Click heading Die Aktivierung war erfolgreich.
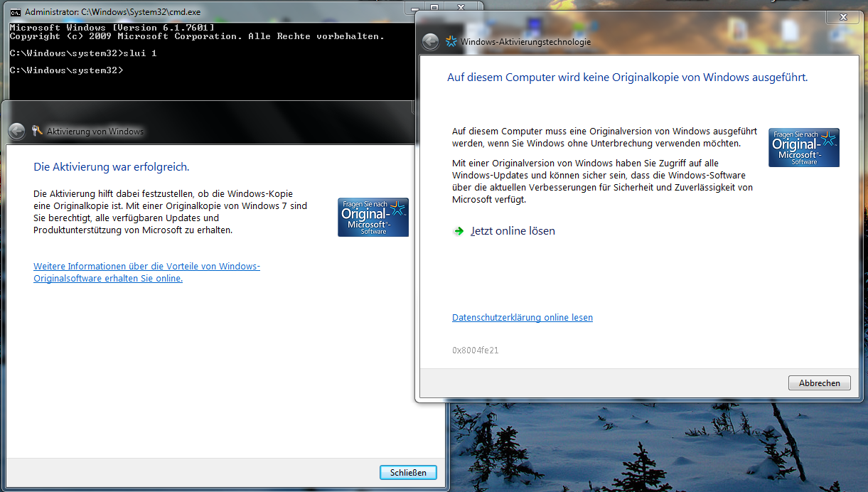This screenshot has width=868, height=492. click(x=112, y=167)
